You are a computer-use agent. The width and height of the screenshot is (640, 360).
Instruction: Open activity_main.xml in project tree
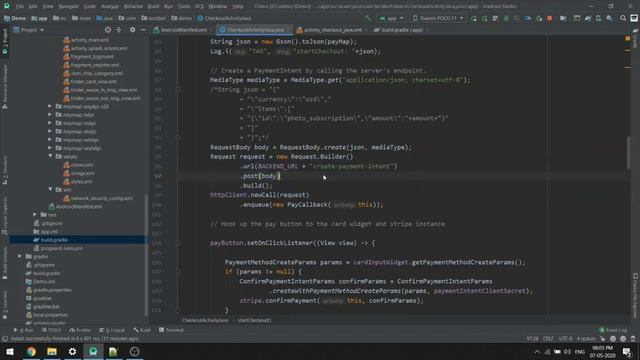(x=86, y=40)
